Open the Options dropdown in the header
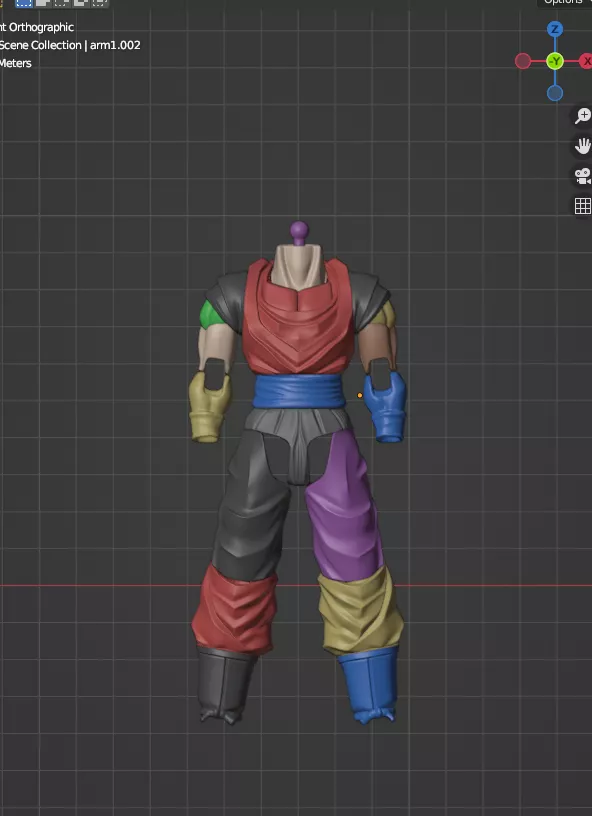This screenshot has width=592, height=816. coord(564,2)
